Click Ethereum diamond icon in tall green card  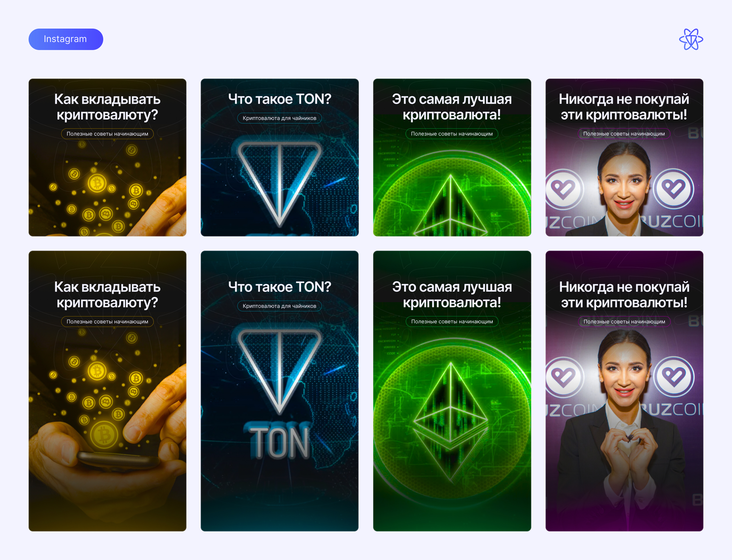451,422
